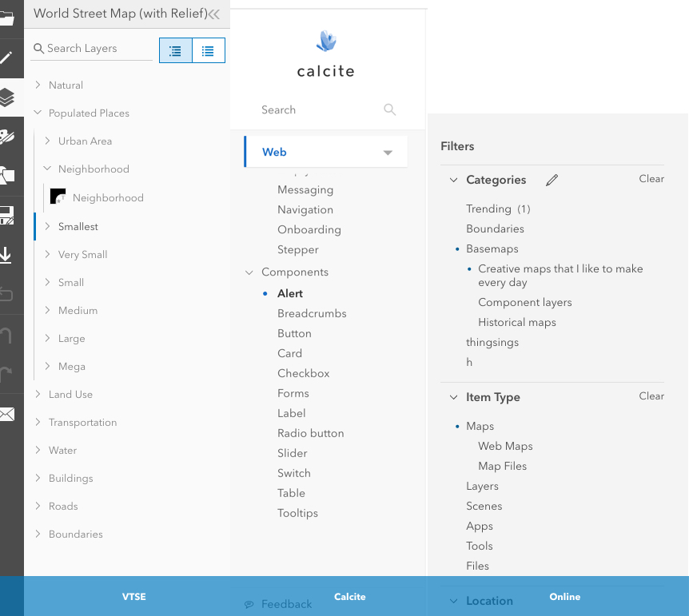Expand the Boundaries layer group
Viewport: 689px width, 616px height.
click(38, 534)
